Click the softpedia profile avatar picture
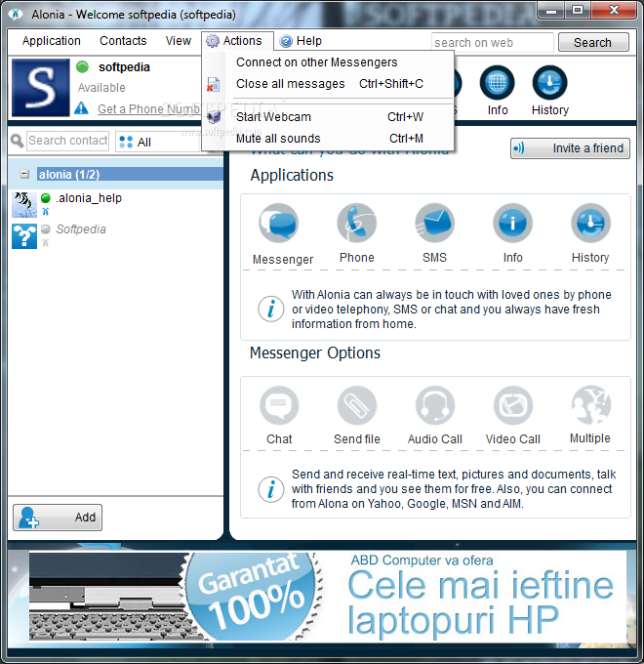644x664 pixels. coord(41,88)
